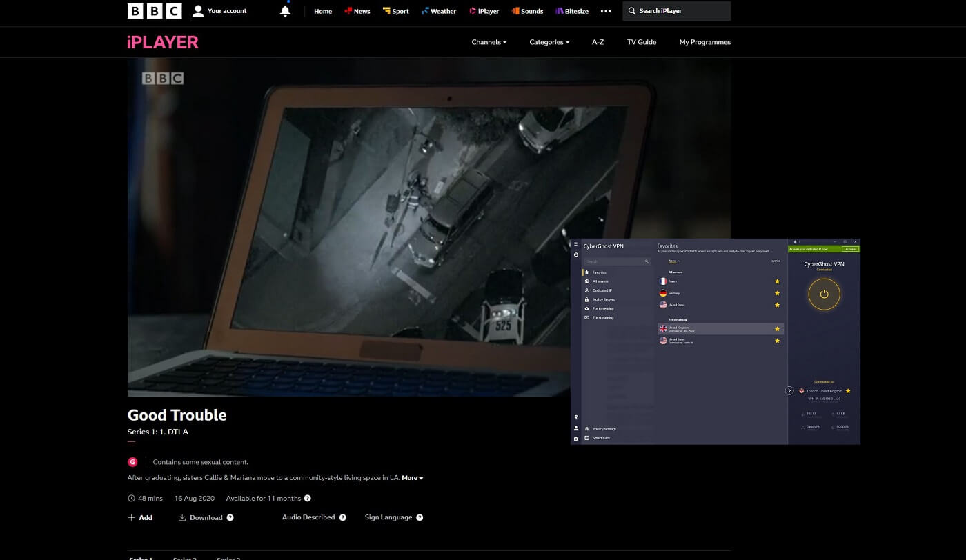Open BBC Weather from top bar
The width and height of the screenshot is (966, 560).
[x=439, y=11]
